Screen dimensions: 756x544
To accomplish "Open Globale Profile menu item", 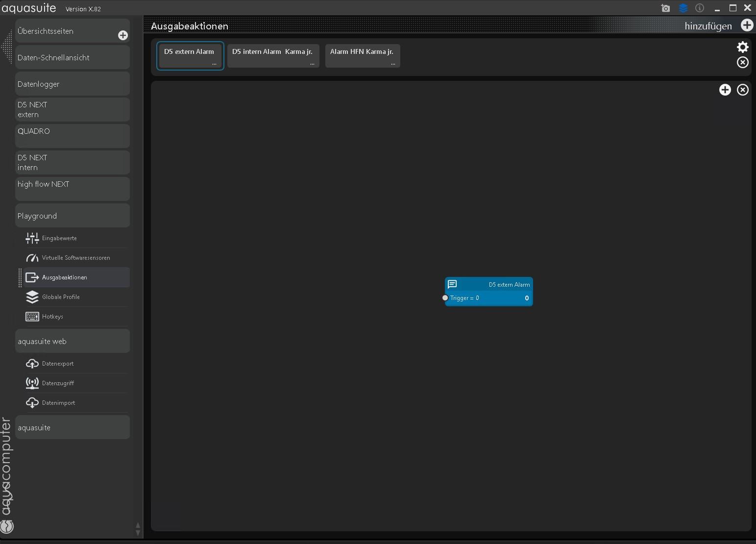I will [x=76, y=297].
